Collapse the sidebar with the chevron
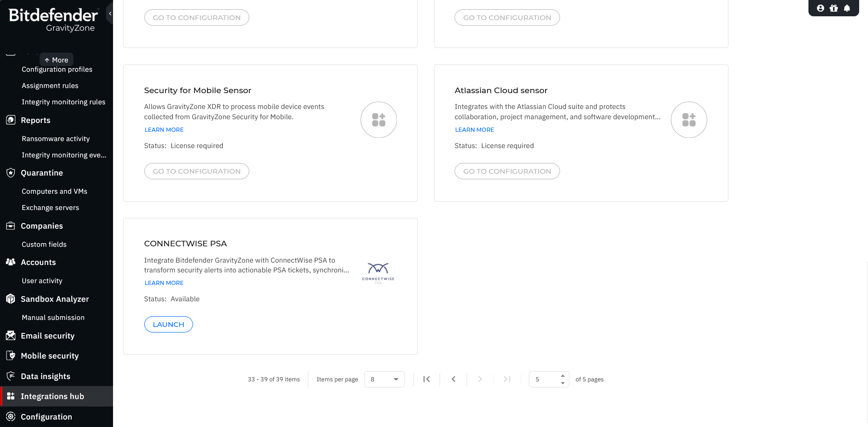Image resolution: width=868 pixels, height=427 pixels. pos(110,14)
